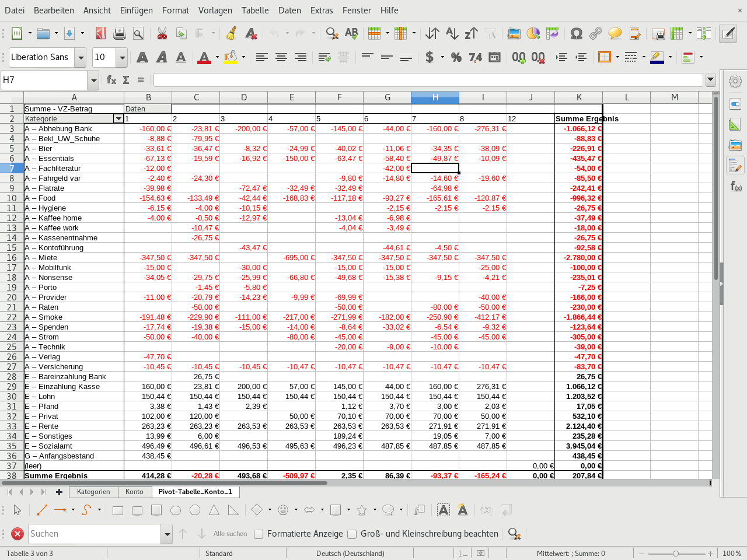The image size is (747, 560).
Task: Click the Alle suchen button
Action: pos(230,534)
